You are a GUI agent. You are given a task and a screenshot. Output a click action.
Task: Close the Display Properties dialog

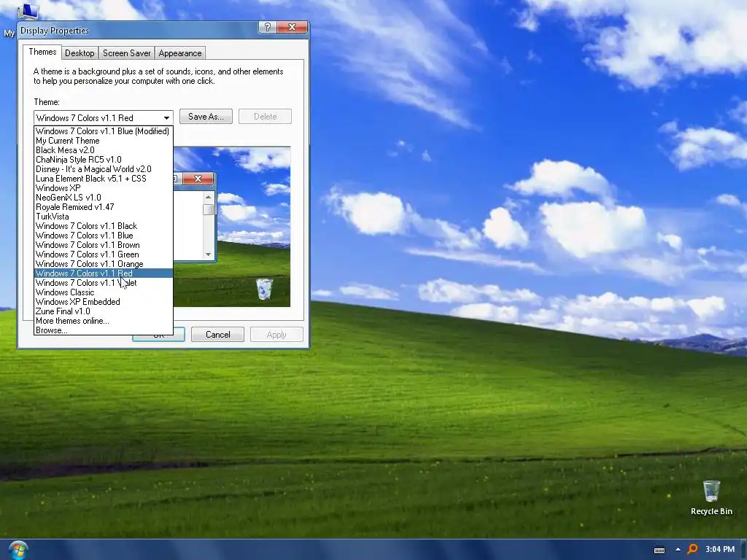click(293, 27)
